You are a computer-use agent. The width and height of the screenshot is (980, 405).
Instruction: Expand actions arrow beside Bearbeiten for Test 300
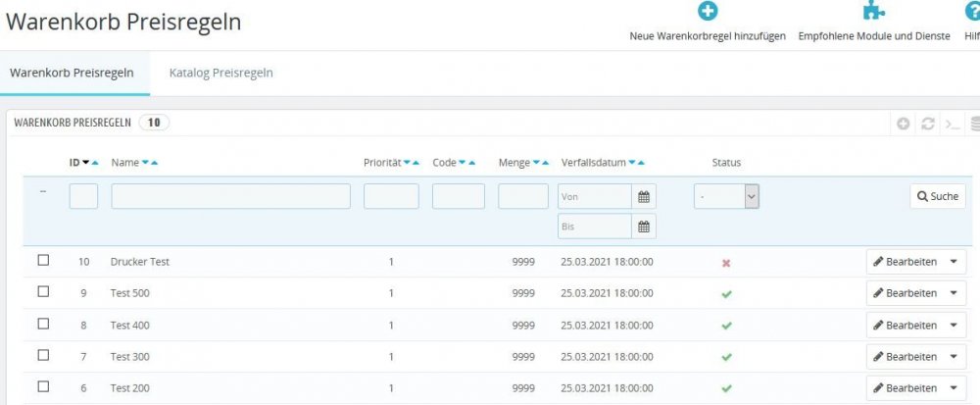coord(954,356)
